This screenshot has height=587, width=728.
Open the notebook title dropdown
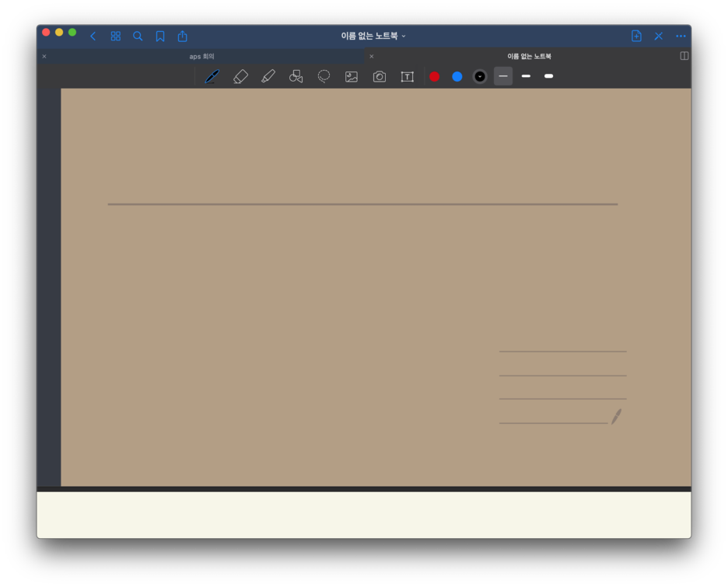[373, 37]
